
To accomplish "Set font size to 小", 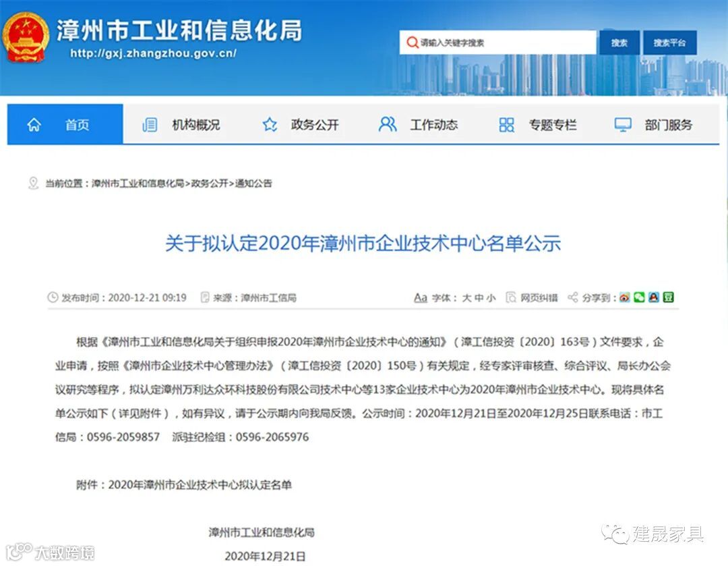I will (491, 298).
